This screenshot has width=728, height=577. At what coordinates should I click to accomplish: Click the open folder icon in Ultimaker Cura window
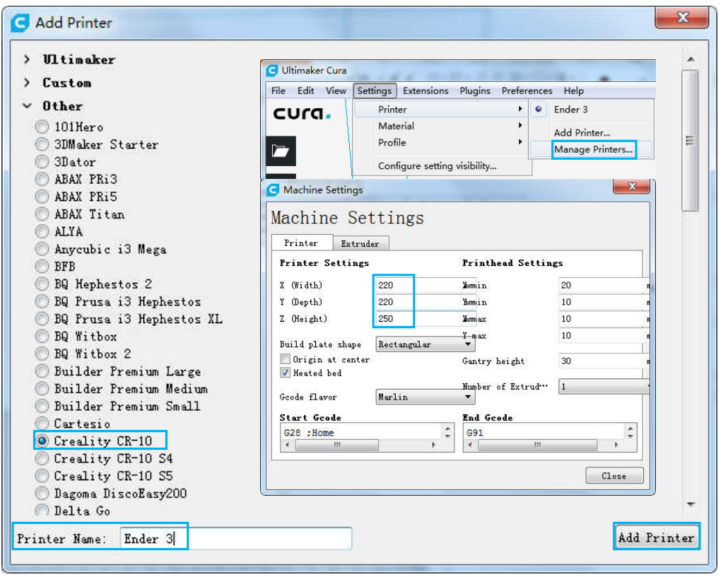click(x=281, y=151)
